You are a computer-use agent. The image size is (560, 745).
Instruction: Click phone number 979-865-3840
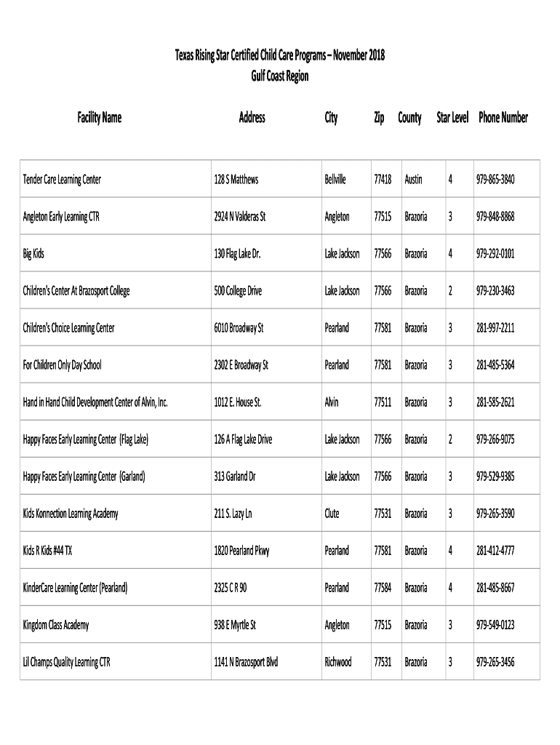495,179
